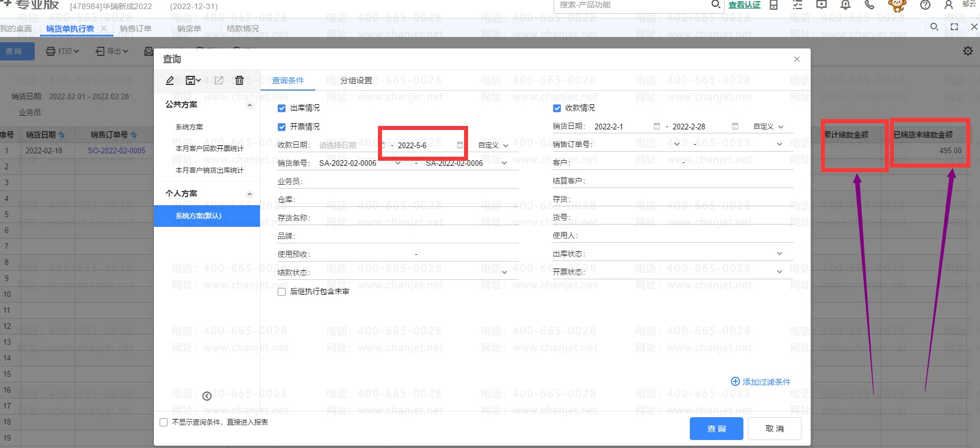Switch to the 我的桌面 tab

click(16, 28)
